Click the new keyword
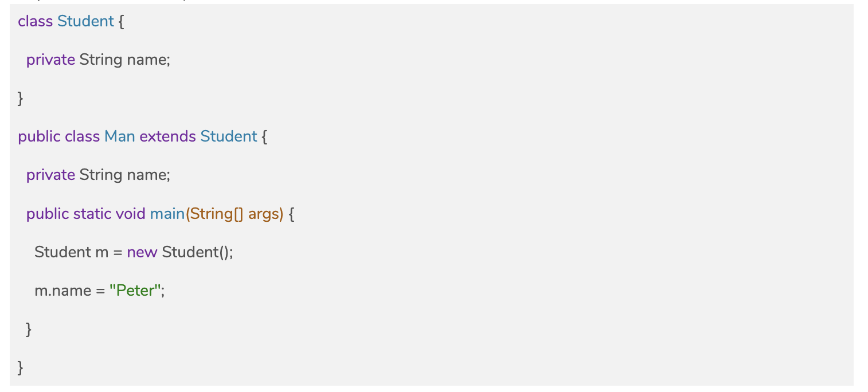 click(142, 252)
